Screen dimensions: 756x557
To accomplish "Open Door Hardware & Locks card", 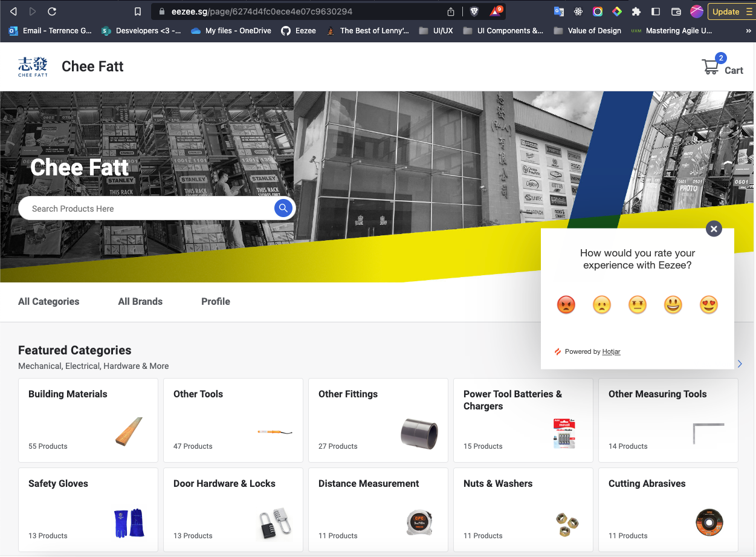I will tap(233, 510).
